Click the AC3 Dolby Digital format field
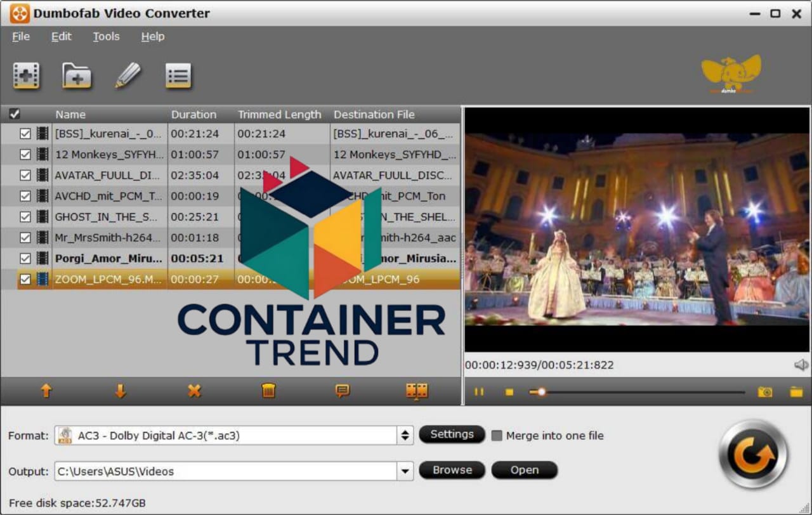Screen dimensions: 812x515 [226, 436]
